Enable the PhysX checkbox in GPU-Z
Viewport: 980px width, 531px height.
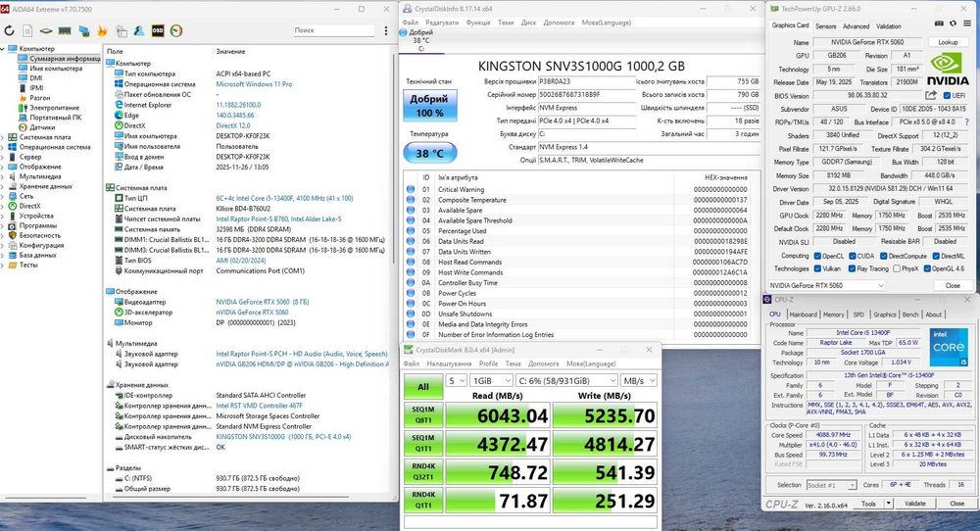[x=897, y=268]
